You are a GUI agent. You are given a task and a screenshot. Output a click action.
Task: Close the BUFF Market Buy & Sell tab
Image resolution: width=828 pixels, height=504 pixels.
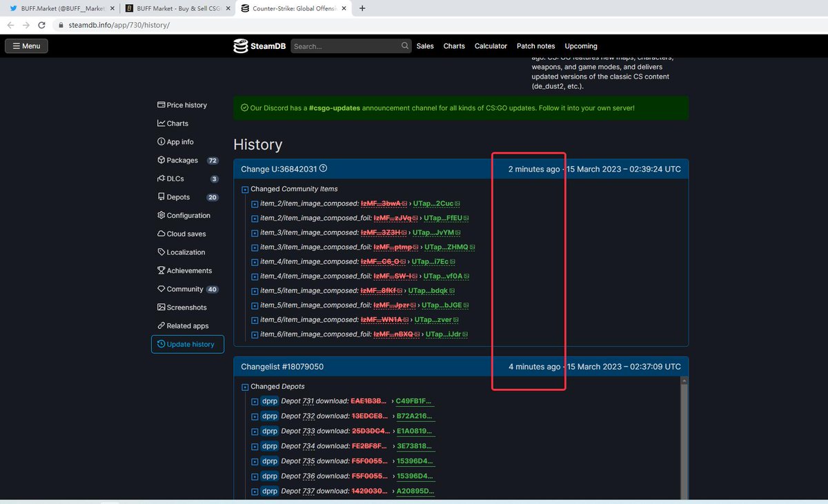point(228,8)
